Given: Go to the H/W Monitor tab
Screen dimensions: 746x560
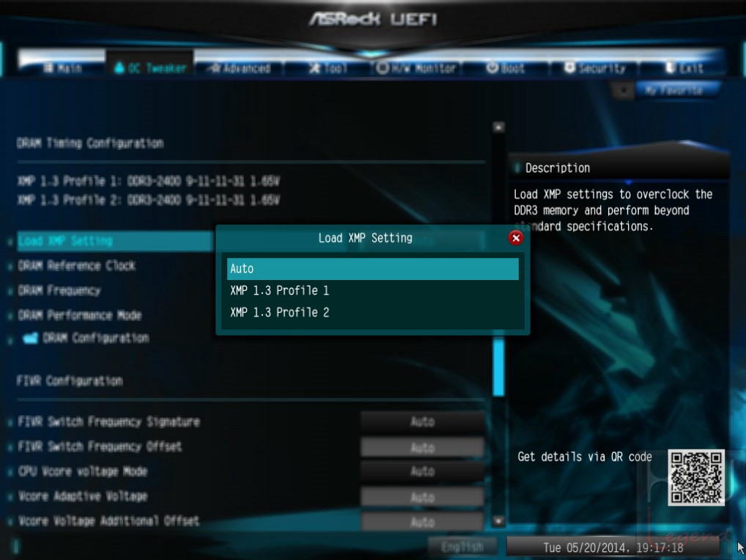Looking at the screenshot, I should click(x=416, y=68).
